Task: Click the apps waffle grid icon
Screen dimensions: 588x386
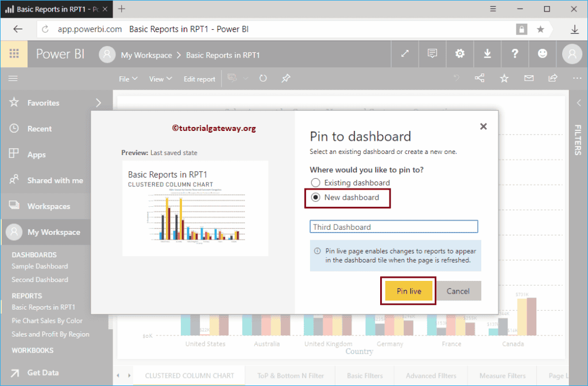Action: click(x=14, y=53)
